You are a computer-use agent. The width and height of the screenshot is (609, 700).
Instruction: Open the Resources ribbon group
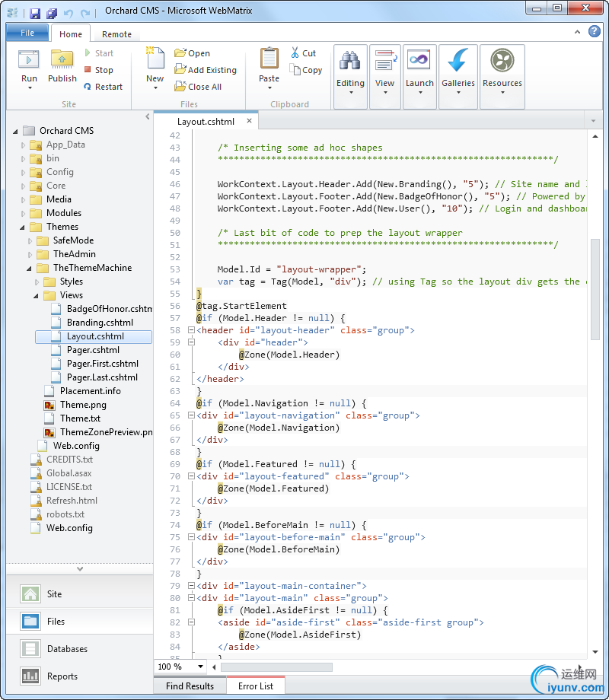[x=502, y=76]
